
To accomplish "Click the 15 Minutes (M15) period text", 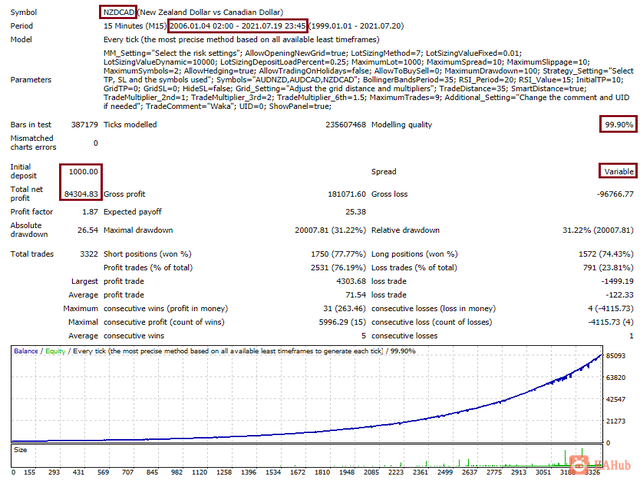I will (x=135, y=26).
